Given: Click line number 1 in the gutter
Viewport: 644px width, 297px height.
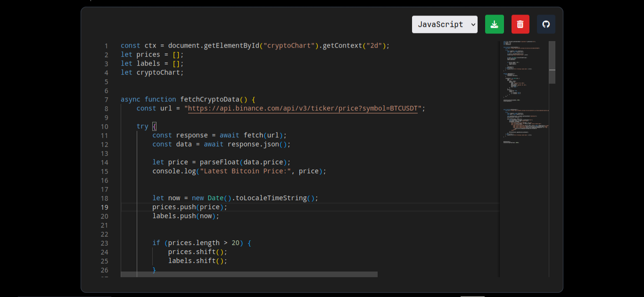Looking at the screenshot, I should (106, 46).
